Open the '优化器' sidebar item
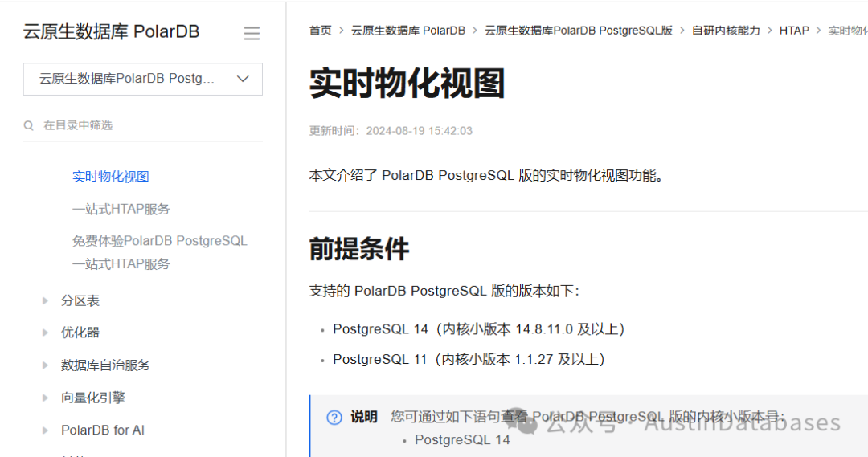This screenshot has height=457, width=868. (x=80, y=333)
